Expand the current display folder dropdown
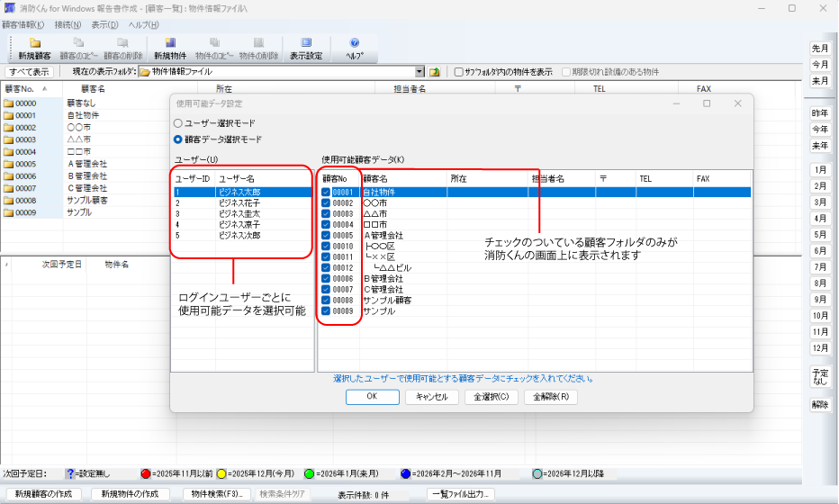This screenshot has width=839, height=504. point(419,72)
